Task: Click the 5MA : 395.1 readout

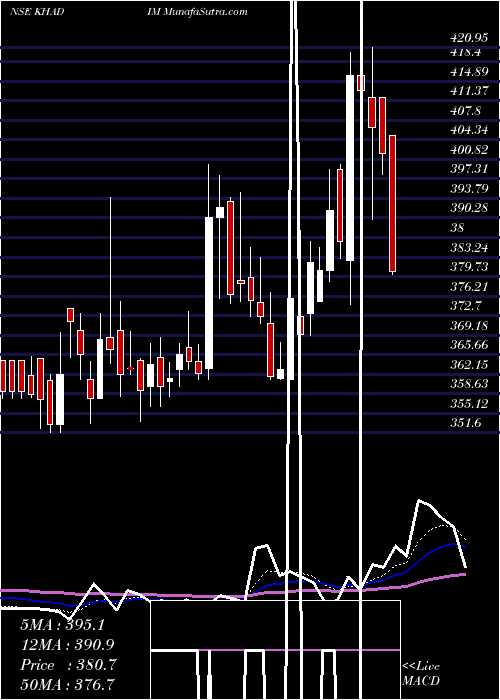Action: click(63, 625)
